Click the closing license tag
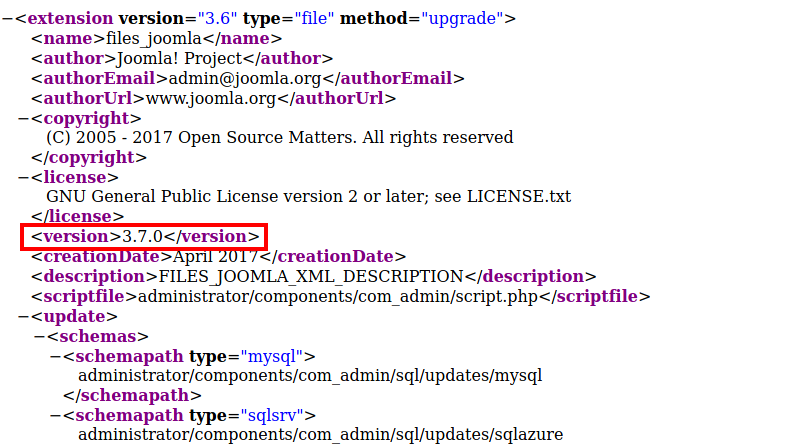 77,216
